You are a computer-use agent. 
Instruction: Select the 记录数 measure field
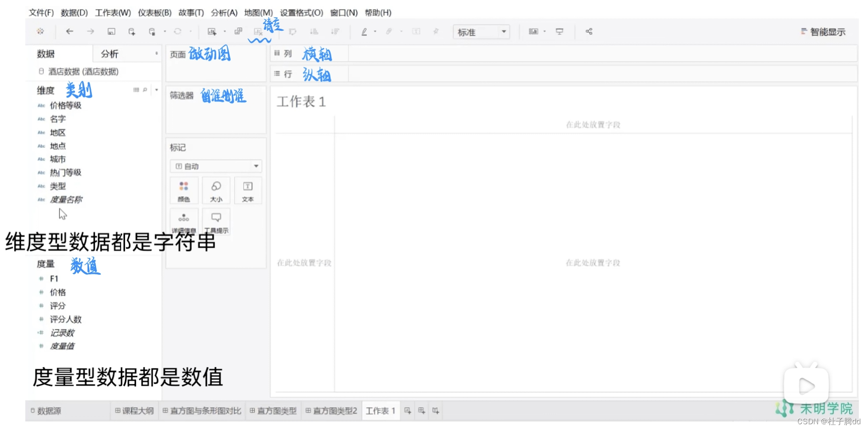62,332
